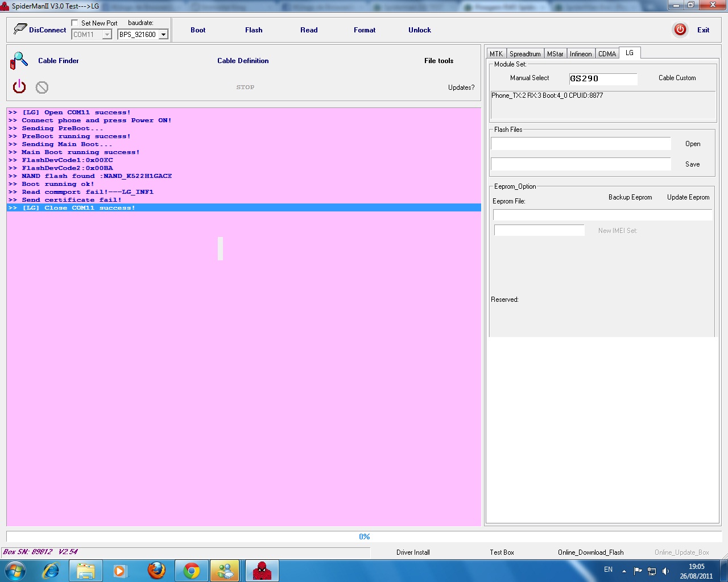The height and width of the screenshot is (582, 728).
Task: Open Firefox from the taskbar
Action: click(x=156, y=571)
